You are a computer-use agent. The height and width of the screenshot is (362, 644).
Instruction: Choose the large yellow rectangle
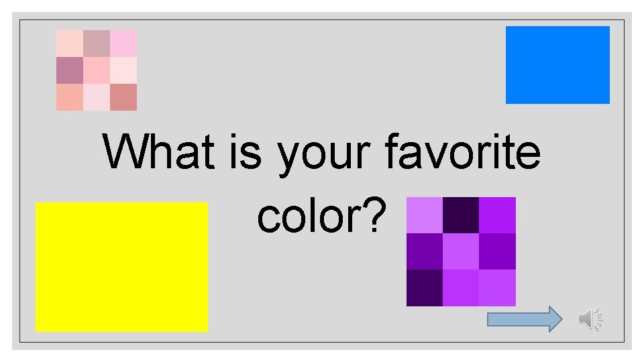click(121, 267)
